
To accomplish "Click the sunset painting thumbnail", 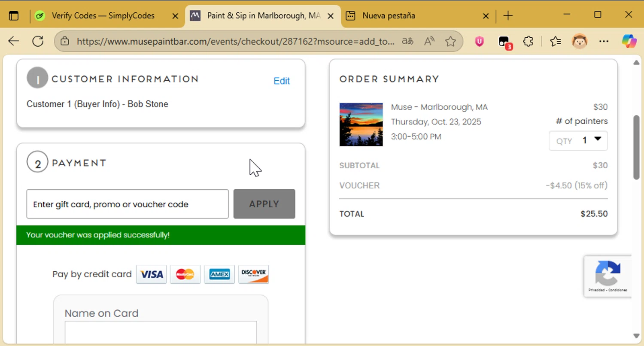I will point(361,124).
